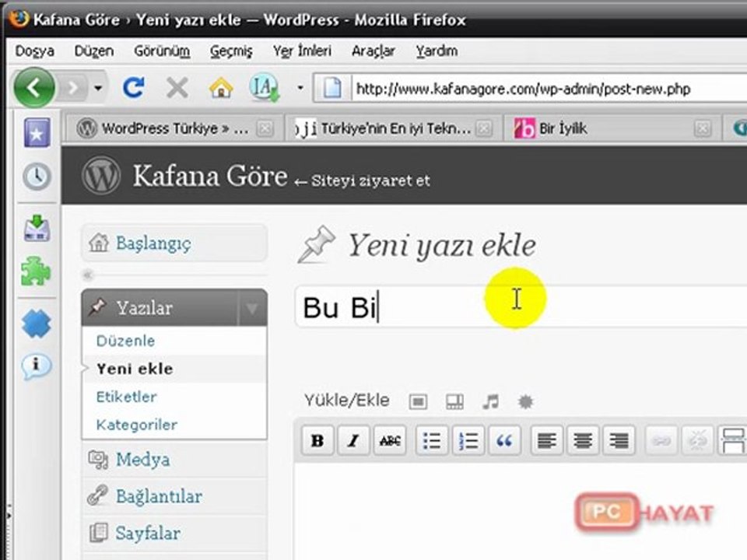
Task: Open the Sayfalar menu
Action: coord(174,533)
